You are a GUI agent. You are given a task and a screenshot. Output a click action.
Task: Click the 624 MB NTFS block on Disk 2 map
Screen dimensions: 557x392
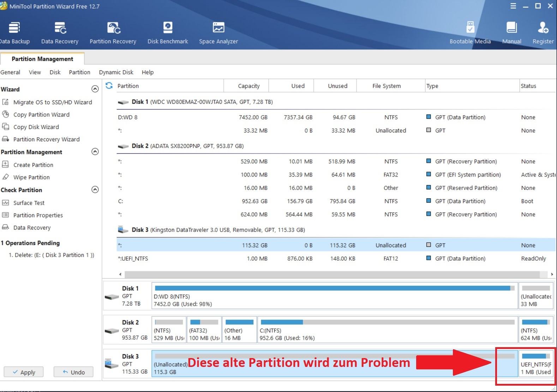[536, 329]
